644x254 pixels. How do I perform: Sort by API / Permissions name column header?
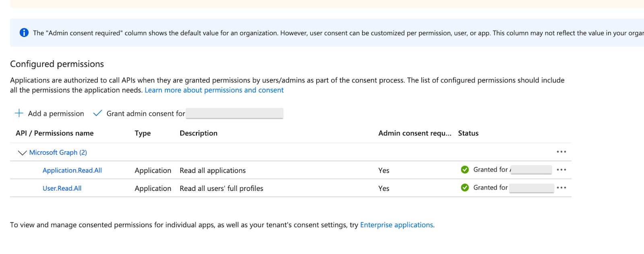pyautogui.click(x=54, y=133)
